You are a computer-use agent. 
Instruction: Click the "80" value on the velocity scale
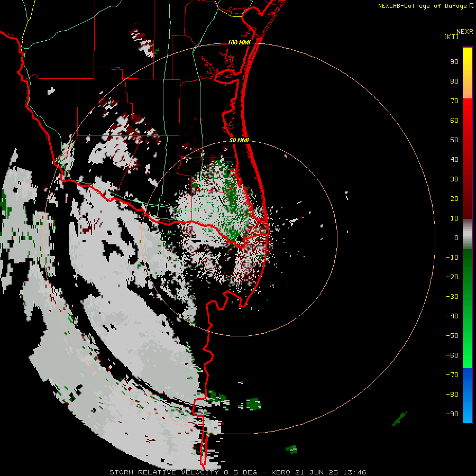click(x=454, y=81)
